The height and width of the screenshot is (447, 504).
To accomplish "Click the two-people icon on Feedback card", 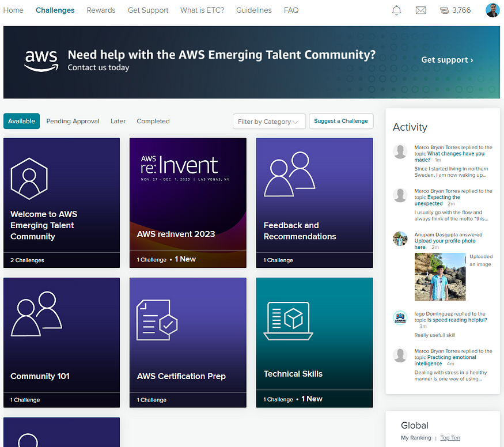I will pos(289,174).
